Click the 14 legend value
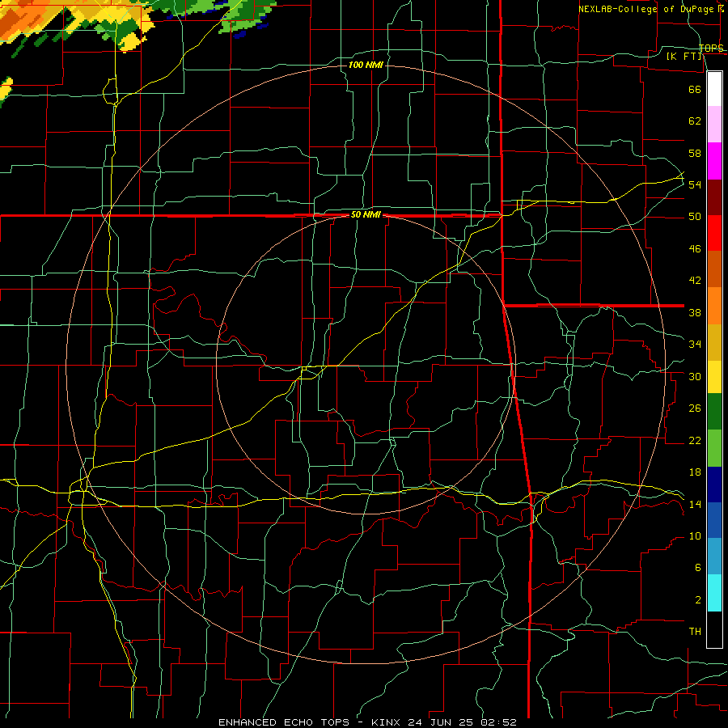Image resolution: width=728 pixels, height=728 pixels. coord(695,504)
